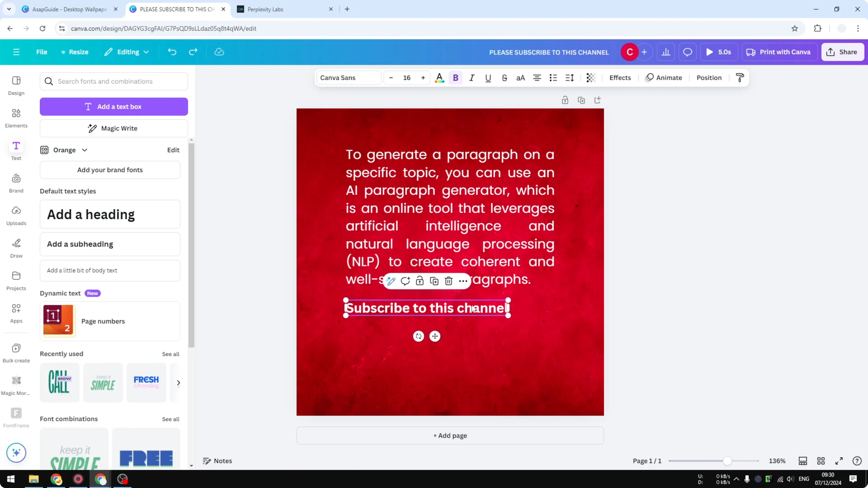The image size is (868, 488).
Task: Open the font color picker
Action: click(x=439, y=78)
